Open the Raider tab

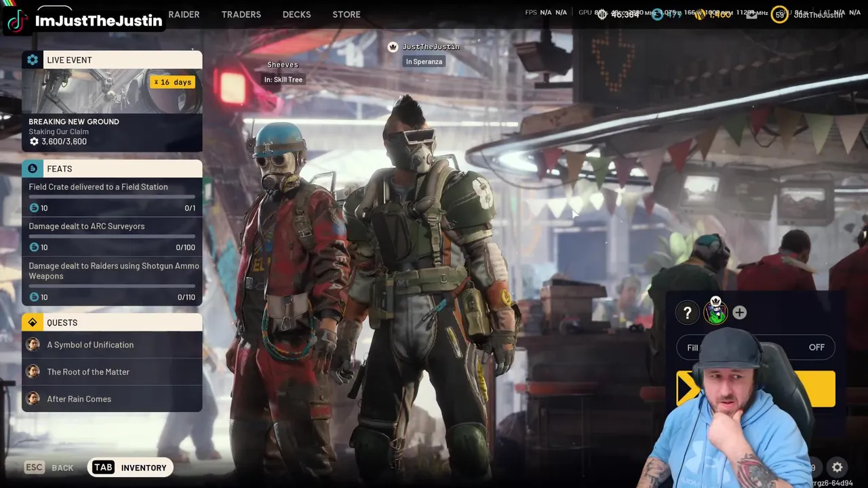pos(184,14)
